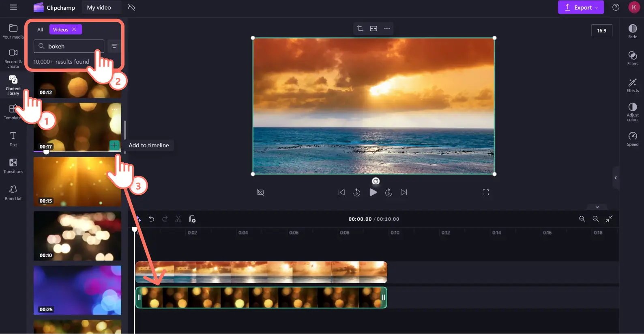Enter fullscreen preview

click(486, 192)
